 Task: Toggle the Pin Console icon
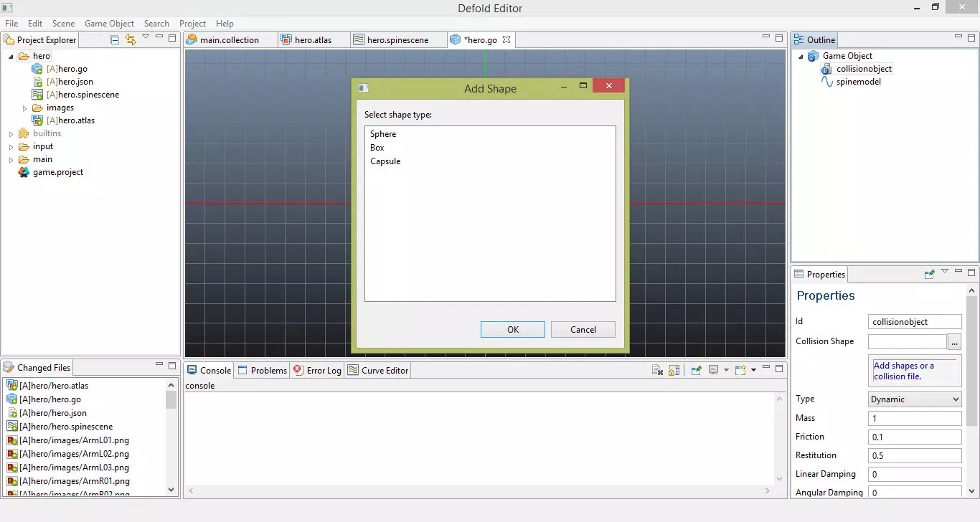click(x=696, y=370)
